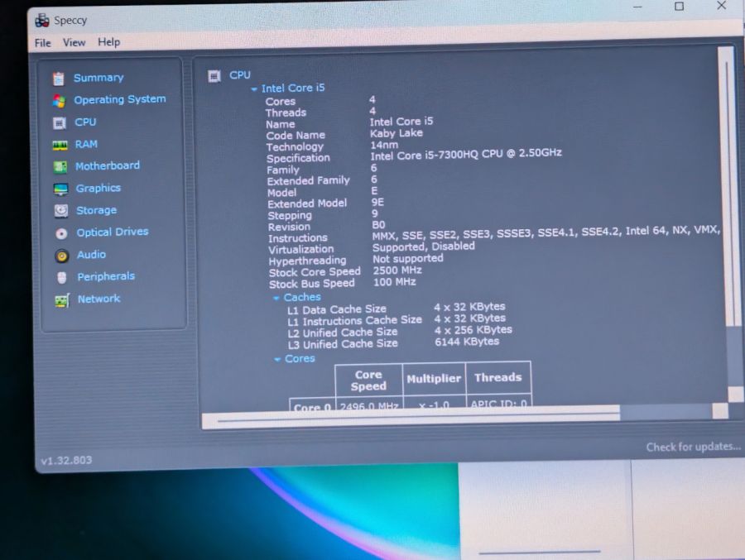
Task: Click the Storage hard drive icon
Action: pos(61,211)
